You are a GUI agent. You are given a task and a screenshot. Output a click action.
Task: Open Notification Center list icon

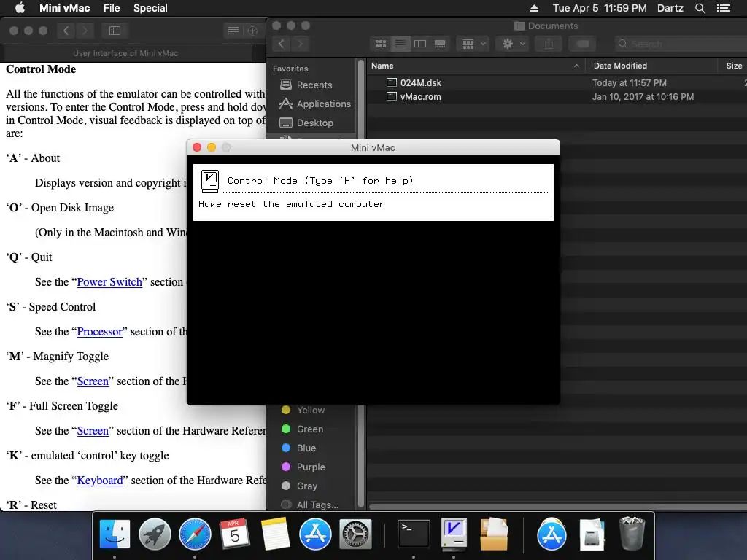723,8
